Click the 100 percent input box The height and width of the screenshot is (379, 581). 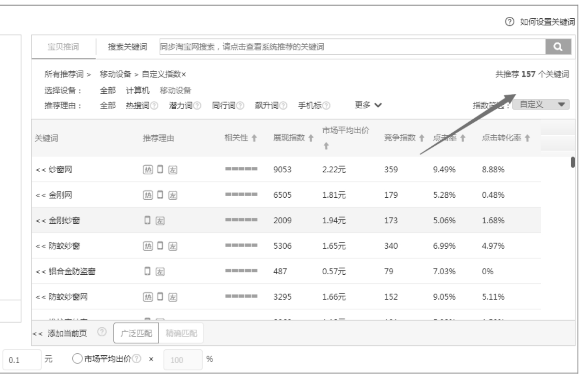183,359
